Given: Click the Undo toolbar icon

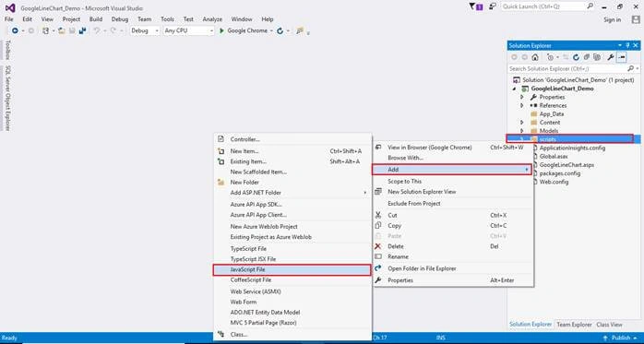Looking at the screenshot, I should pos(97,30).
